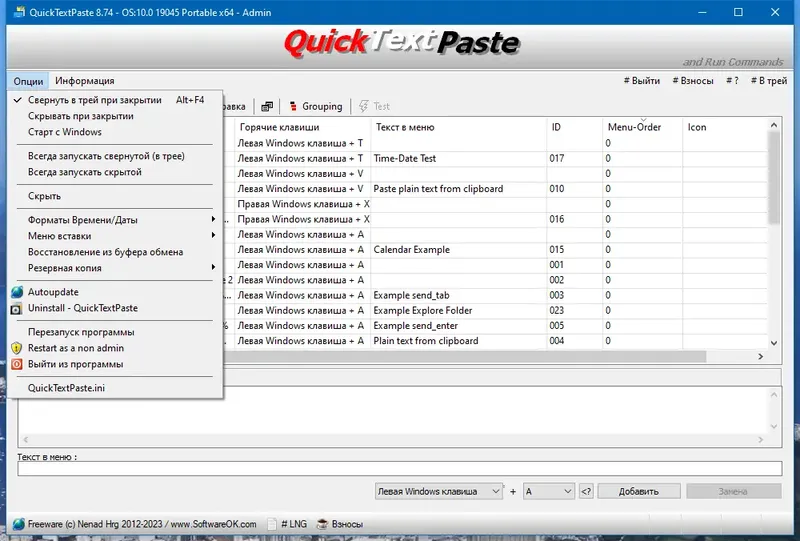The height and width of the screenshot is (541, 800).
Task: Select Восстановление из буфера обмена
Action: point(116,252)
